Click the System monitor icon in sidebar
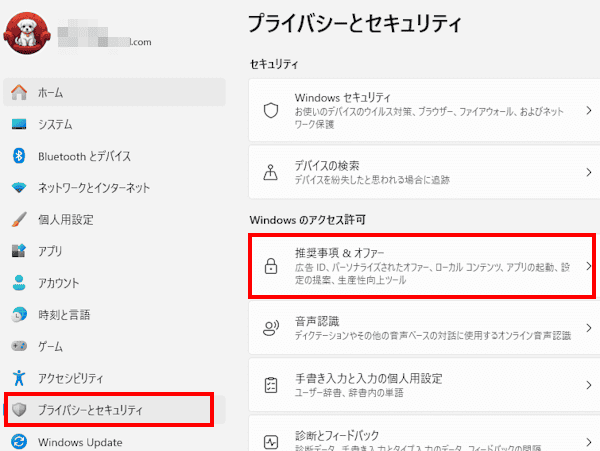The width and height of the screenshot is (600, 451). [x=19, y=124]
